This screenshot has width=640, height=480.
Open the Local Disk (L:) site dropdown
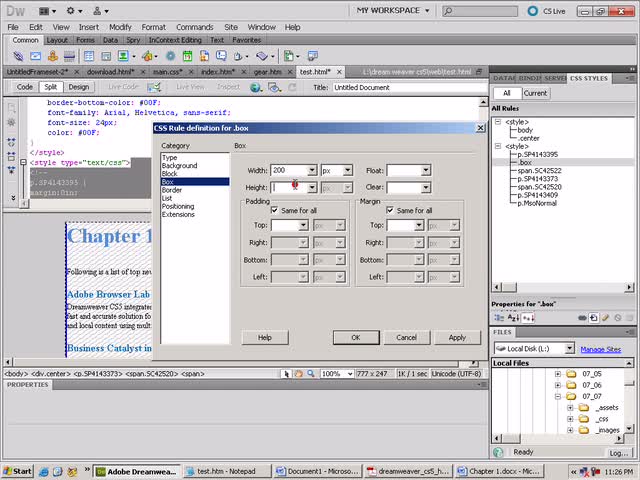569,349
